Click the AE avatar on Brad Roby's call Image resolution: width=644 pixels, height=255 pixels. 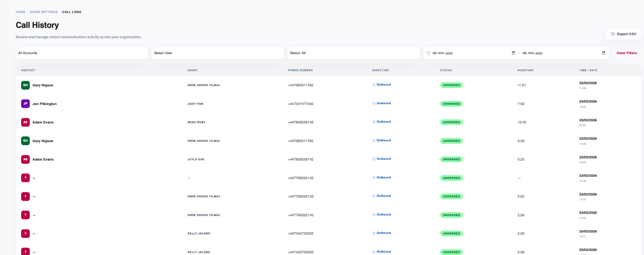point(25,122)
